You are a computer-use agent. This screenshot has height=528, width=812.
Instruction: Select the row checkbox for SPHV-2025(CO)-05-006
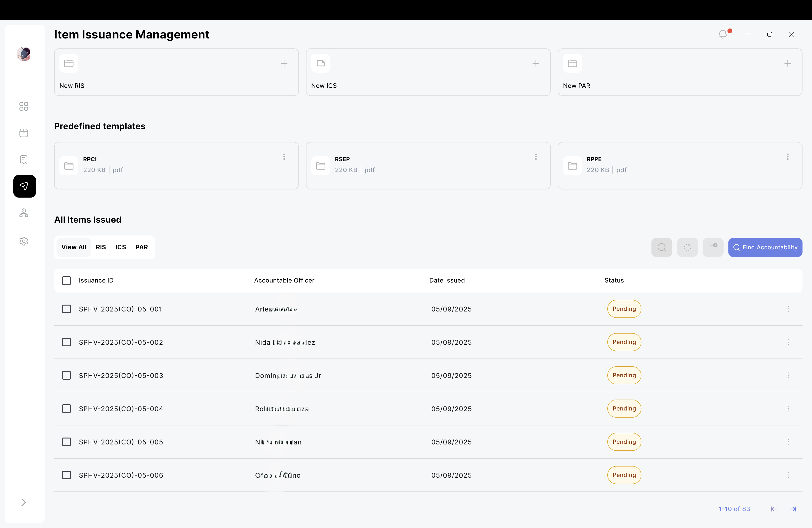[66, 475]
